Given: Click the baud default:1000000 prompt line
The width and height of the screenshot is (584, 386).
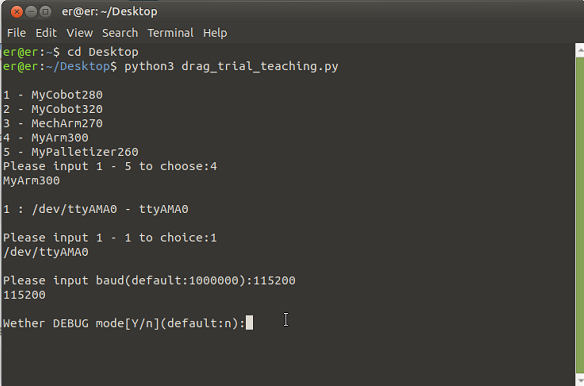Looking at the screenshot, I should tap(149, 281).
